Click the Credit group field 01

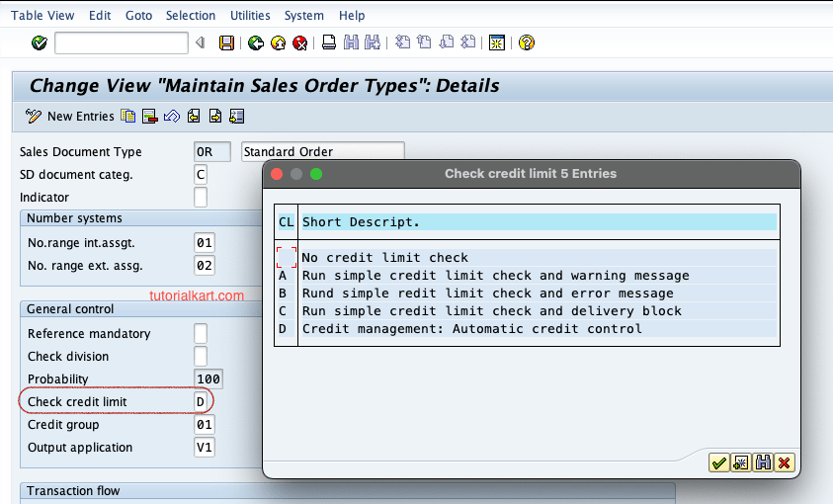205,425
